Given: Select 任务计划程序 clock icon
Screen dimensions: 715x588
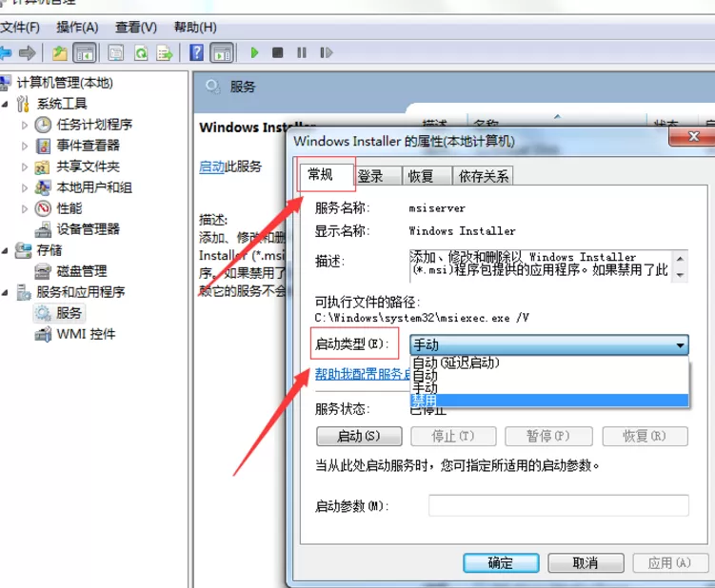Looking at the screenshot, I should pyautogui.click(x=43, y=125).
